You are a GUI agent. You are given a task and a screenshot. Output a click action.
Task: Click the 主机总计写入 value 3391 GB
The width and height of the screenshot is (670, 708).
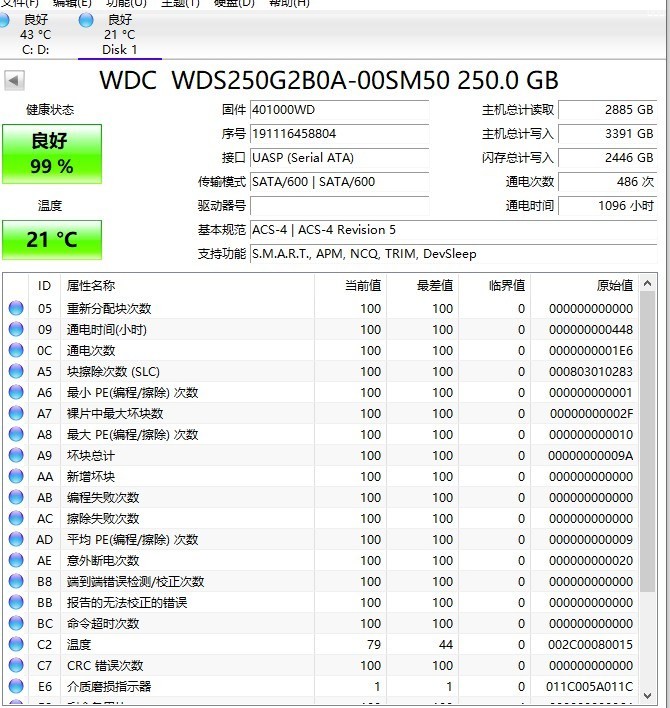(x=608, y=134)
